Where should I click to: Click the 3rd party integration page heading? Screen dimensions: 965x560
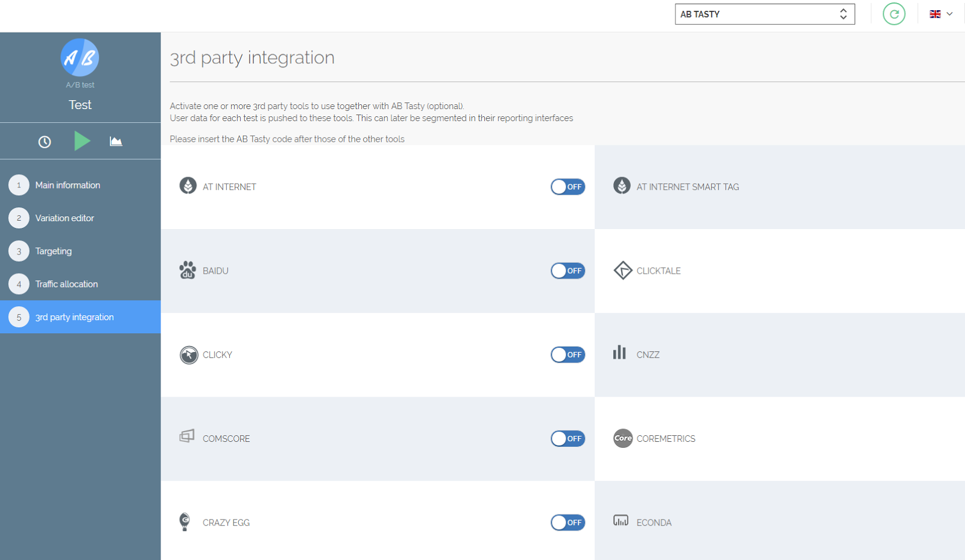(x=252, y=57)
